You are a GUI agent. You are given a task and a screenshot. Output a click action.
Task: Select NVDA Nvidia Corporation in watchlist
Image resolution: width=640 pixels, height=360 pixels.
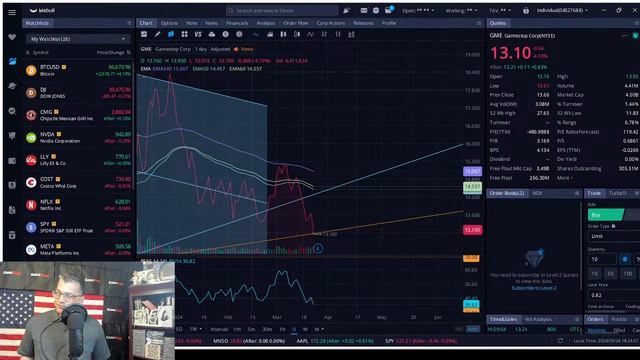[78, 138]
